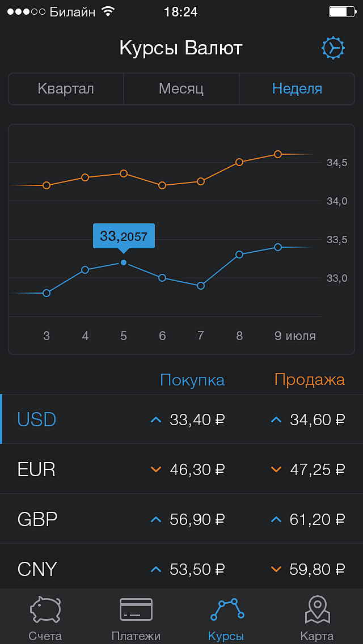Tap the down arrow beside CNY 59,80
The image size is (363, 644).
[276, 569]
